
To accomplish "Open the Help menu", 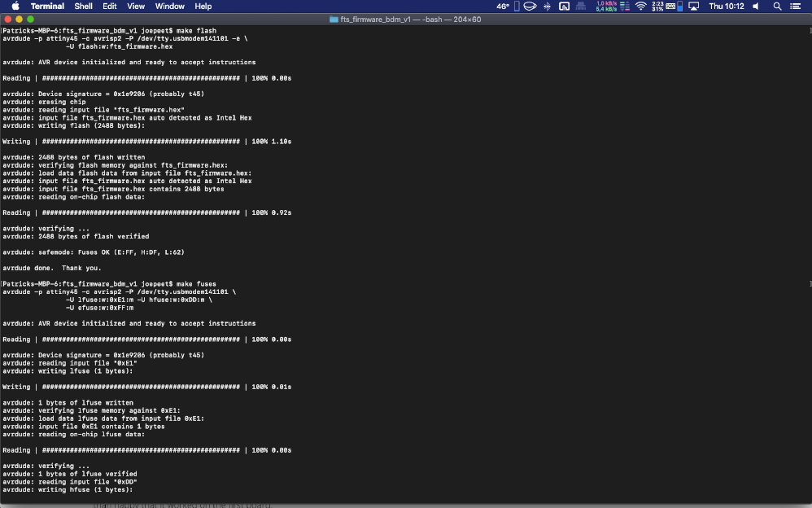I will (x=203, y=7).
